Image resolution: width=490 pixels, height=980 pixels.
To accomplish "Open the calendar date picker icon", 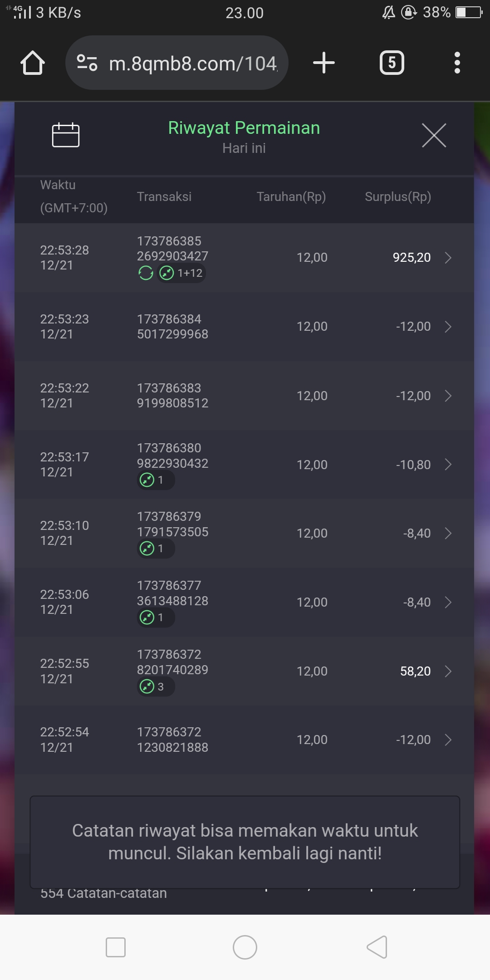I will tap(66, 135).
